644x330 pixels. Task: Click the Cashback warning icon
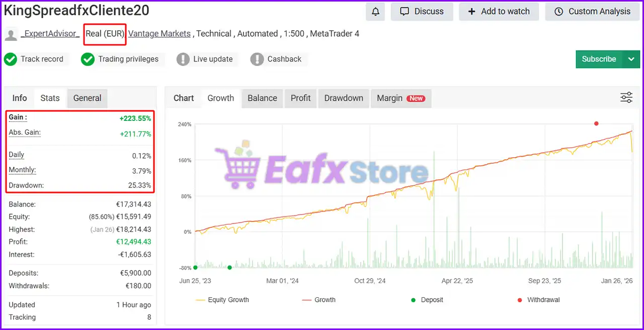(x=257, y=59)
